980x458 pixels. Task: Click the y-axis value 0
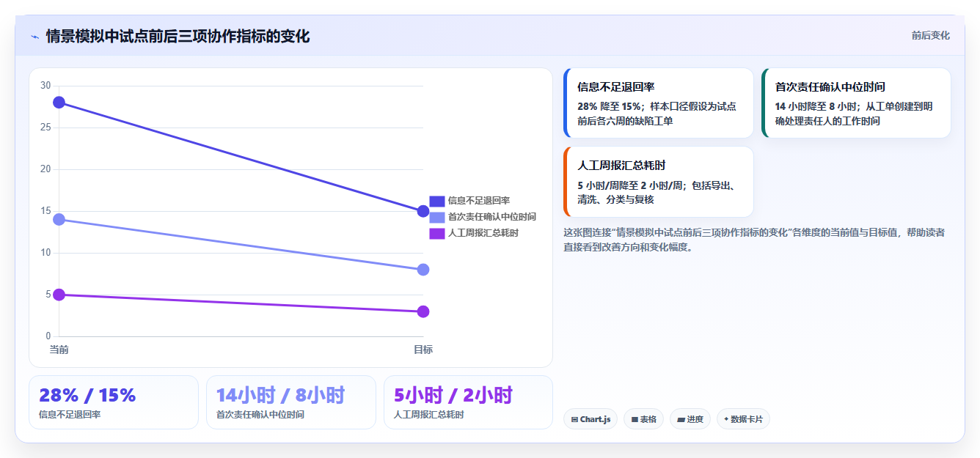[48, 336]
